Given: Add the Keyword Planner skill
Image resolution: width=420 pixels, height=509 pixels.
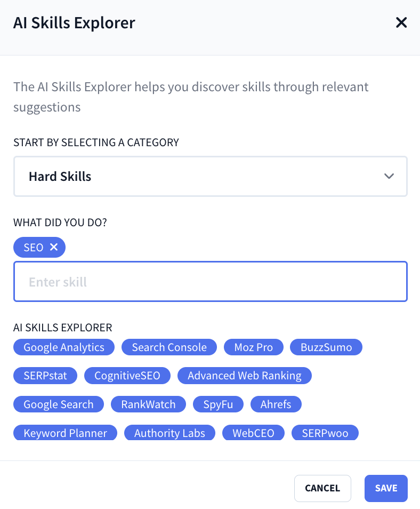Looking at the screenshot, I should (x=64, y=433).
